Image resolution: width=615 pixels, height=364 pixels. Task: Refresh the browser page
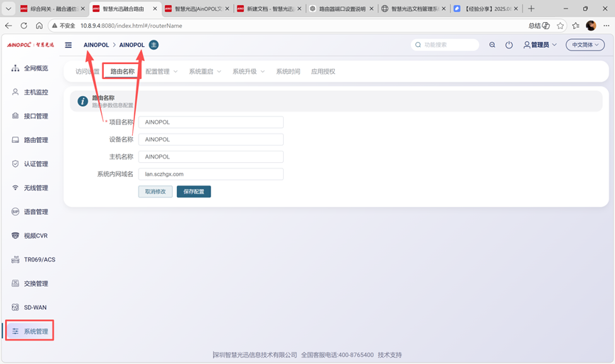click(x=23, y=26)
